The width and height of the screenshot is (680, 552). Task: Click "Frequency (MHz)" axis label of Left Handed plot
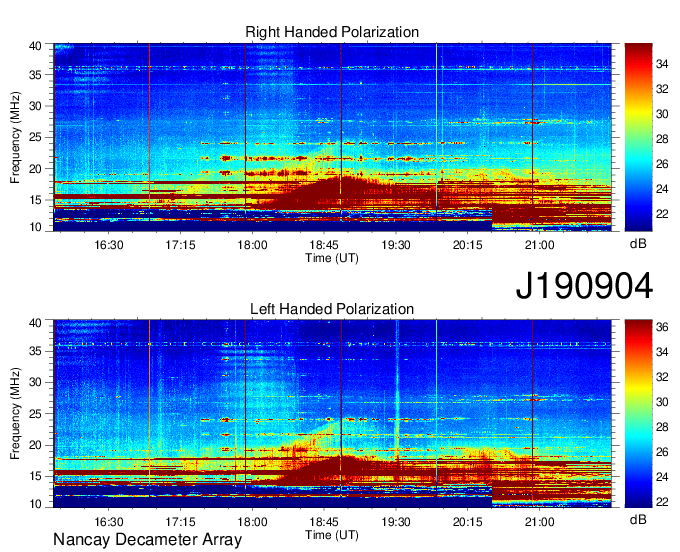point(15,414)
